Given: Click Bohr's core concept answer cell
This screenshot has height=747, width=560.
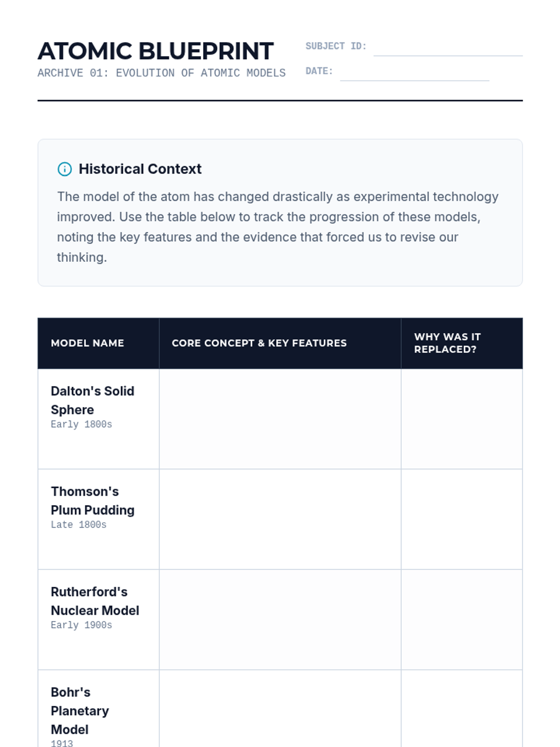Looking at the screenshot, I should (280, 709).
